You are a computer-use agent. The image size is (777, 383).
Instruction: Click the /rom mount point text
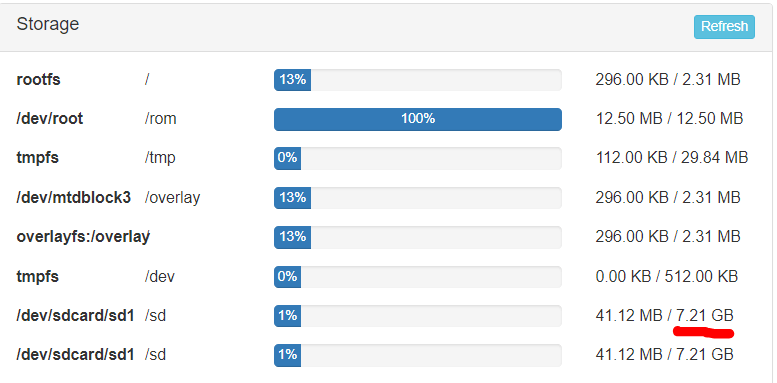tap(160, 119)
